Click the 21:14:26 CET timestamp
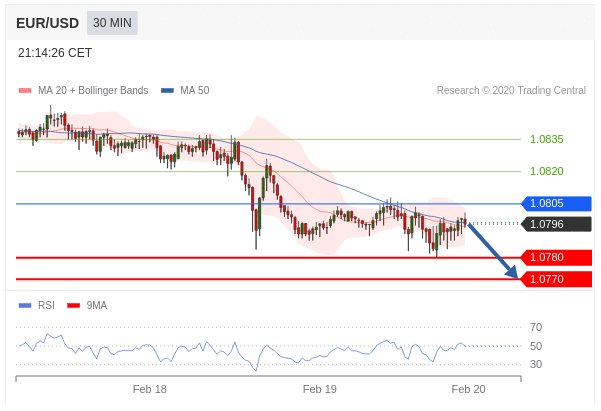 (55, 53)
